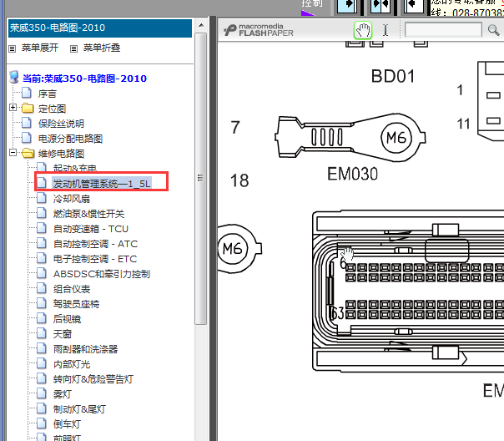
Task: Open 发动机管理系统—1_5L page
Action: tap(102, 184)
